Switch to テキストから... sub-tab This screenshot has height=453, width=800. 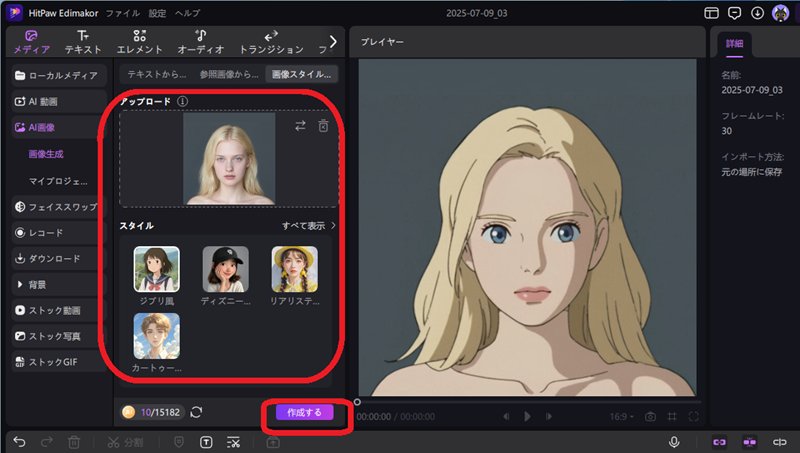point(157,74)
